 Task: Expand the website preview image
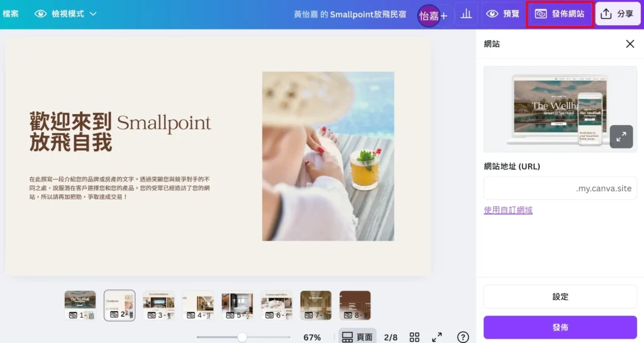coord(621,136)
